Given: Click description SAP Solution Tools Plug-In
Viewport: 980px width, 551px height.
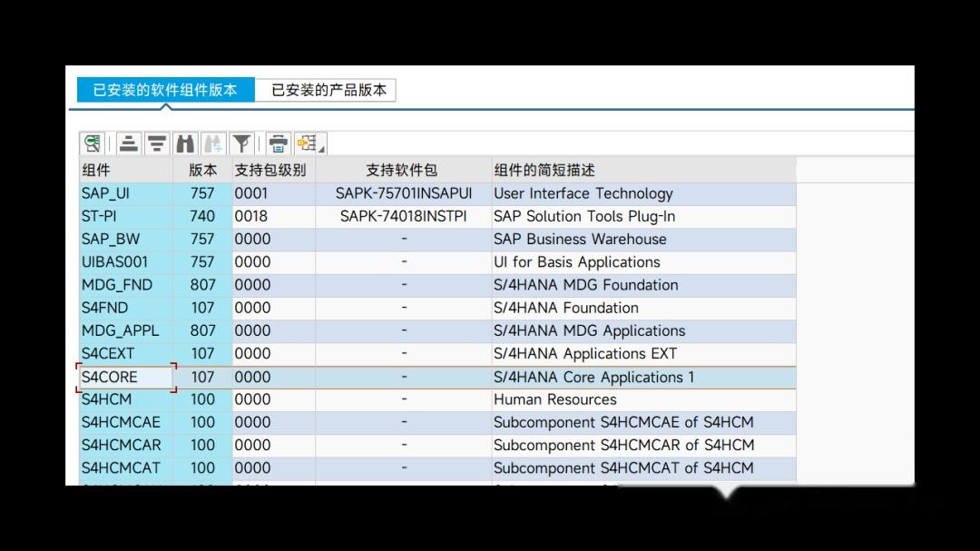Looking at the screenshot, I should [x=643, y=216].
